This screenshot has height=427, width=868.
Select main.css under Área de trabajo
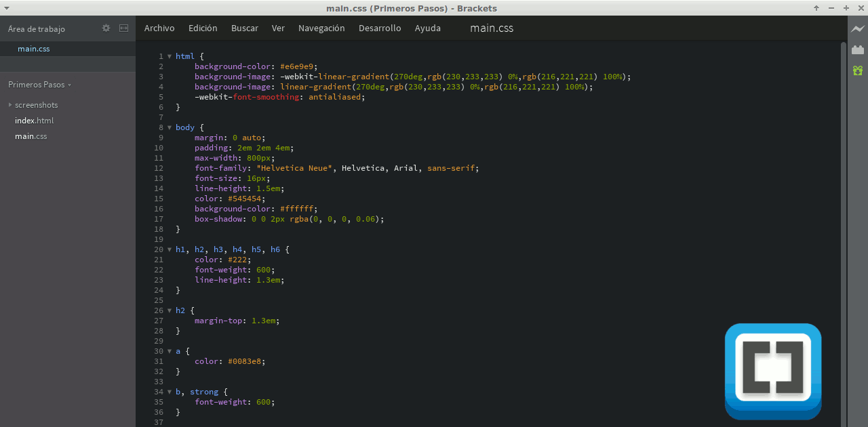[33, 48]
